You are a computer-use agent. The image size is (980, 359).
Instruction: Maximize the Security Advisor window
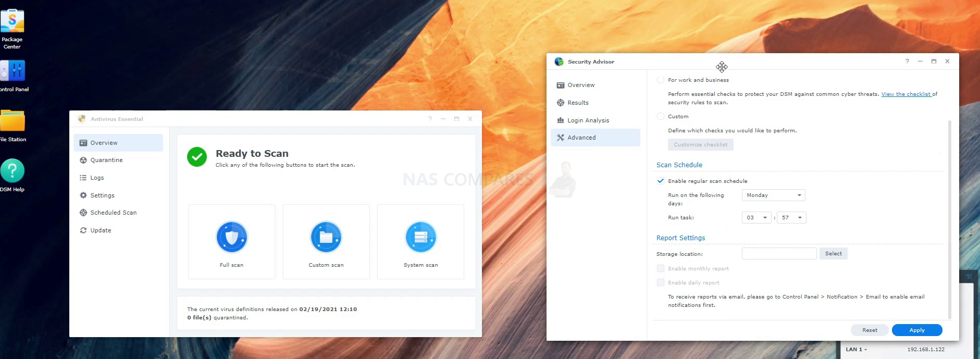[x=934, y=61]
